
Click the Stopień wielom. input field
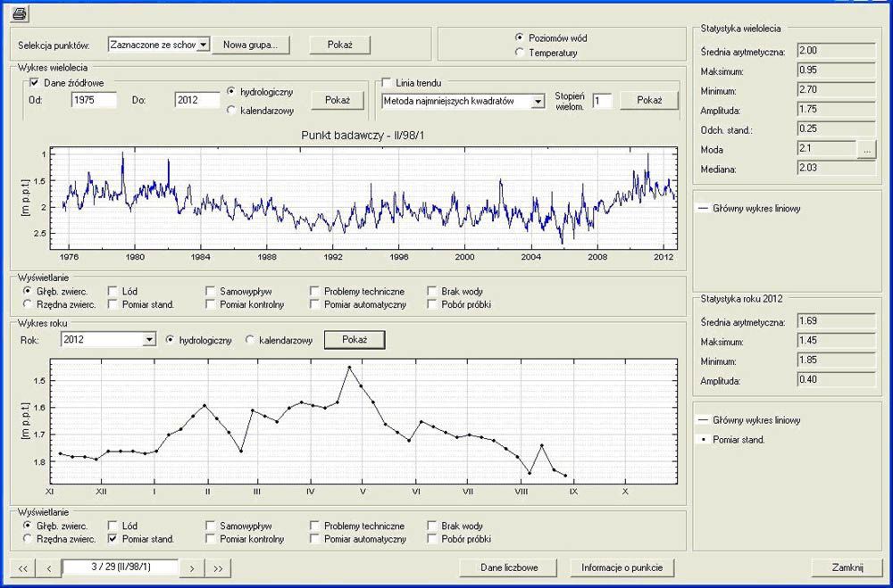[x=602, y=102]
